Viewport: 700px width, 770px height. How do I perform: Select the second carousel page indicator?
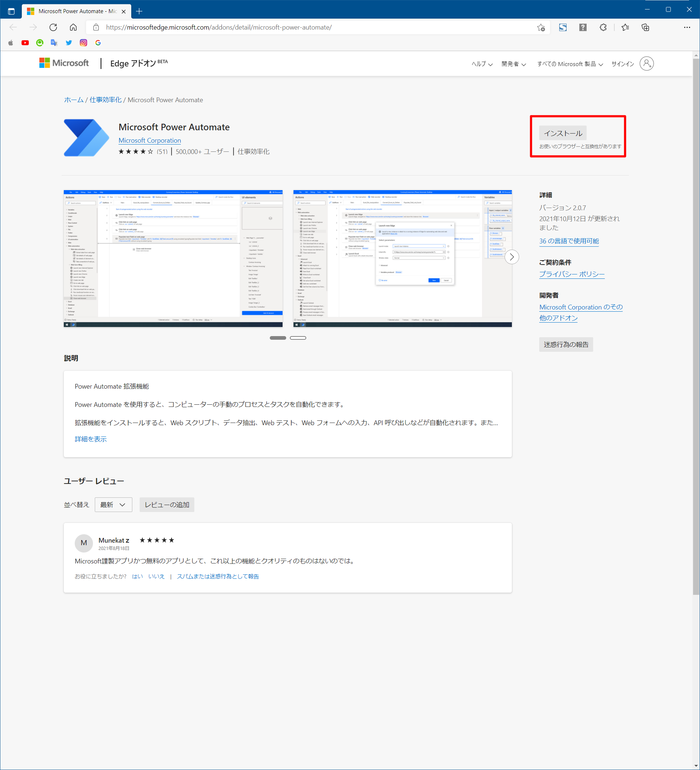(298, 338)
